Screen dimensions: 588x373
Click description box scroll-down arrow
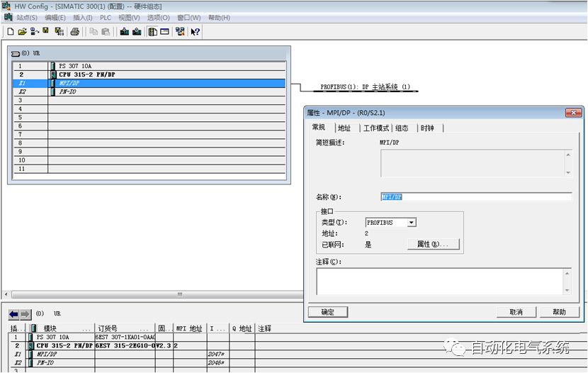568,172
